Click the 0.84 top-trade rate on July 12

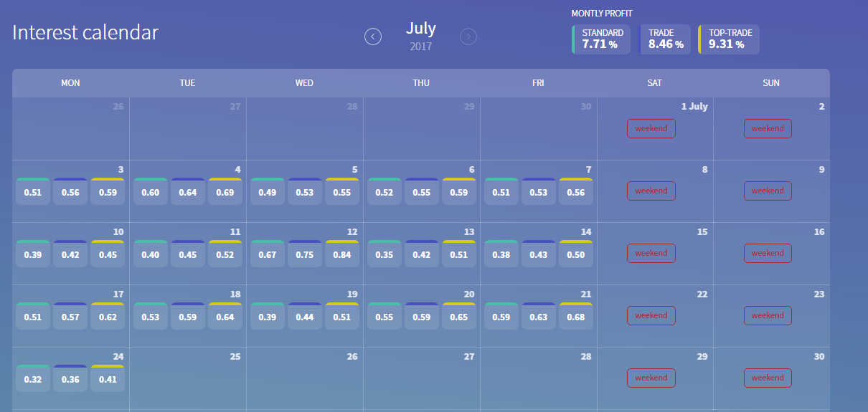tap(342, 254)
